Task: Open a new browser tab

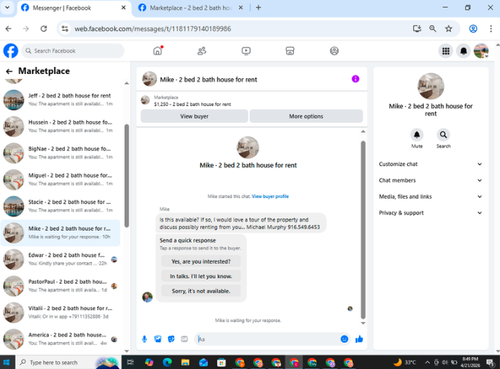Action: pyautogui.click(x=258, y=8)
